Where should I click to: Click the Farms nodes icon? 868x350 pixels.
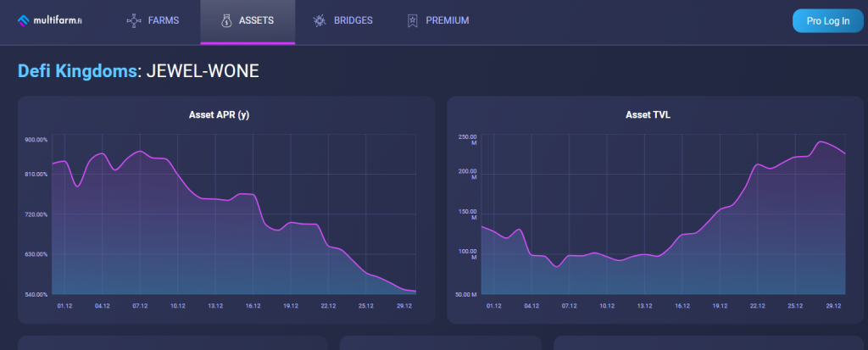(133, 21)
